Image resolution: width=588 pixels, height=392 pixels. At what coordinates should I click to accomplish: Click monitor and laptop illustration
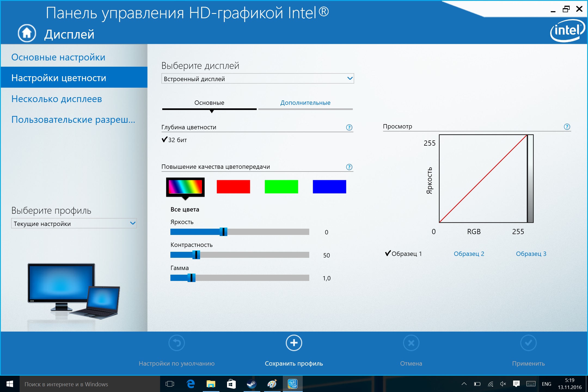73,291
